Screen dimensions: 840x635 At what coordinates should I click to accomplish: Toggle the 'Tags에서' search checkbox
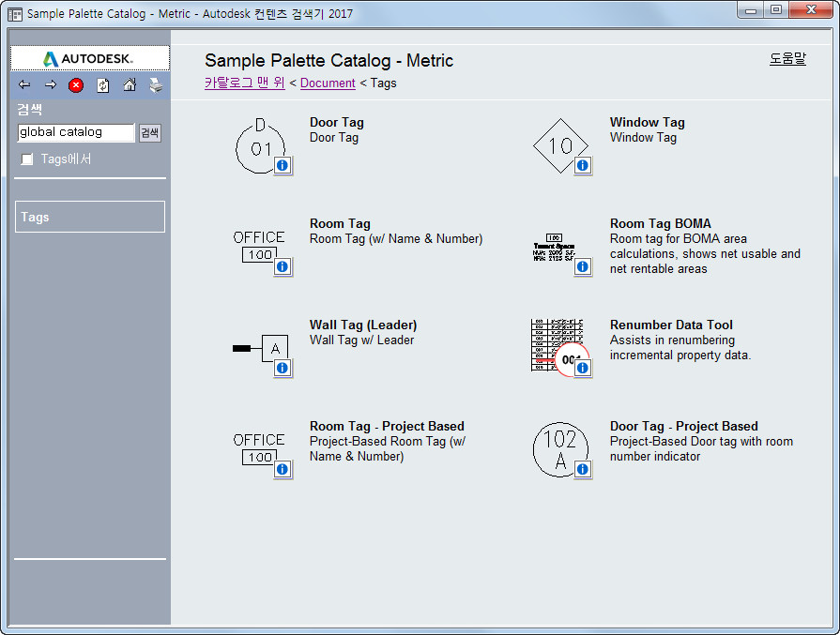pyautogui.click(x=27, y=159)
